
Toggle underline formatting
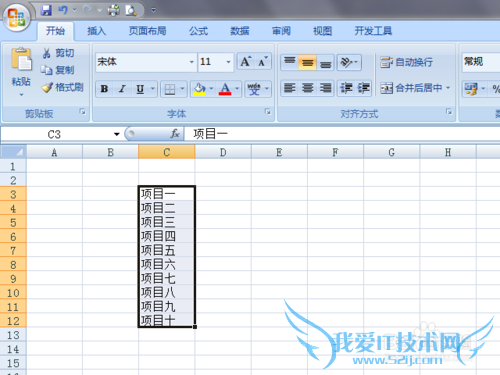[140, 89]
